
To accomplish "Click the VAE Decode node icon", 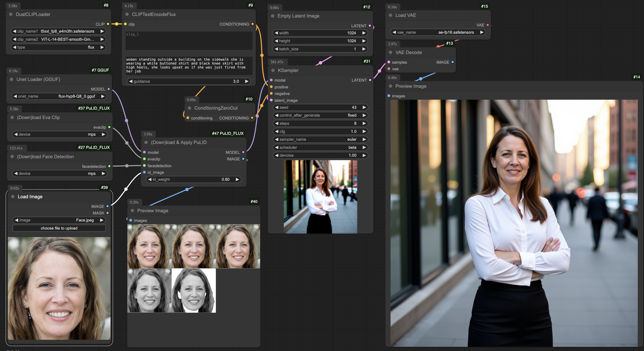I will [392, 52].
